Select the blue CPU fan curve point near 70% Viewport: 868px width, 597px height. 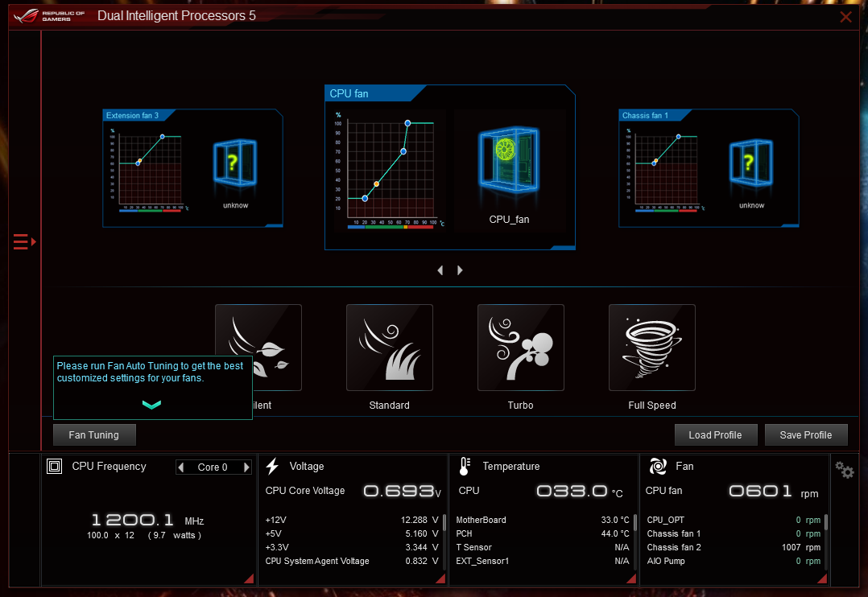coord(403,151)
